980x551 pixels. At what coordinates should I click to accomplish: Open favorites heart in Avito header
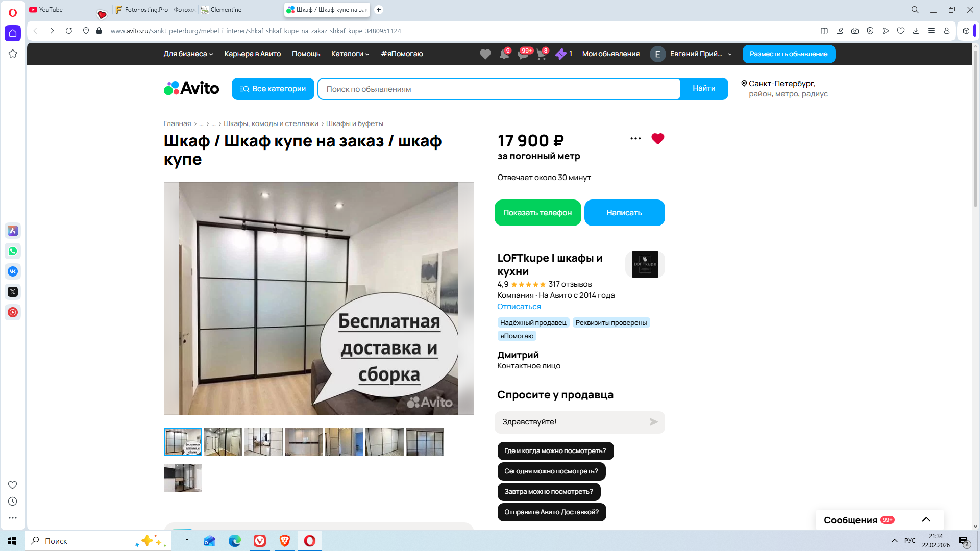485,54
